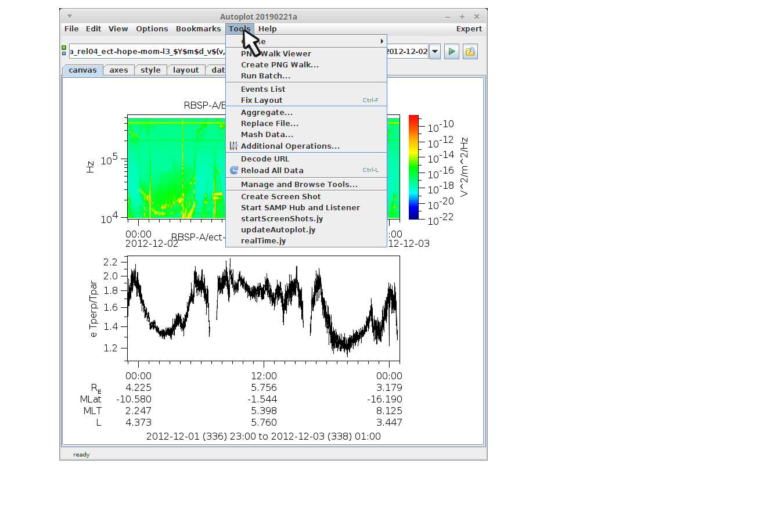Choose Create Screen Shot menu entry
Screen dimensions: 781x532
(280, 197)
